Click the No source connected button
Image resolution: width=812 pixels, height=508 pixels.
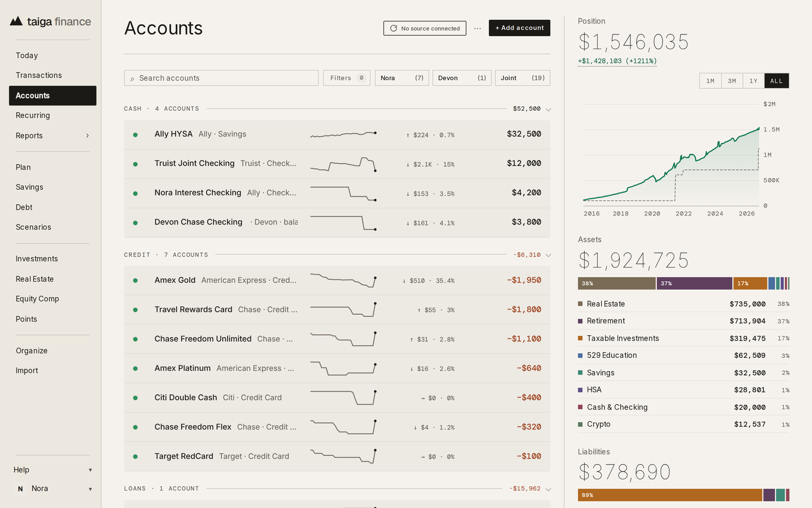click(x=425, y=28)
